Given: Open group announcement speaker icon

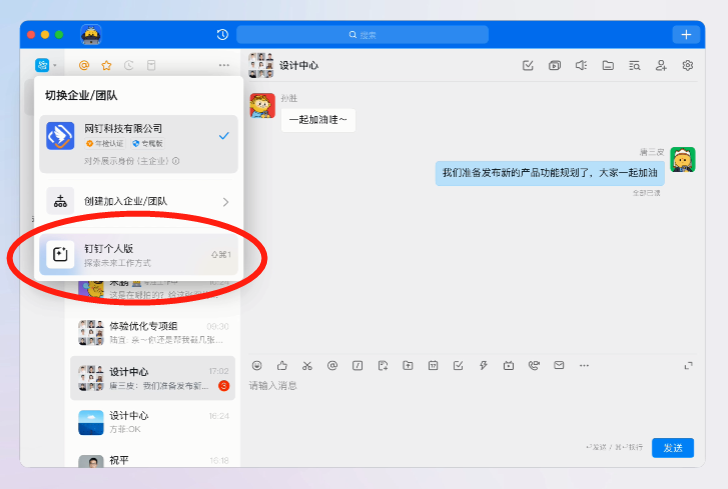Looking at the screenshot, I should pos(581,65).
